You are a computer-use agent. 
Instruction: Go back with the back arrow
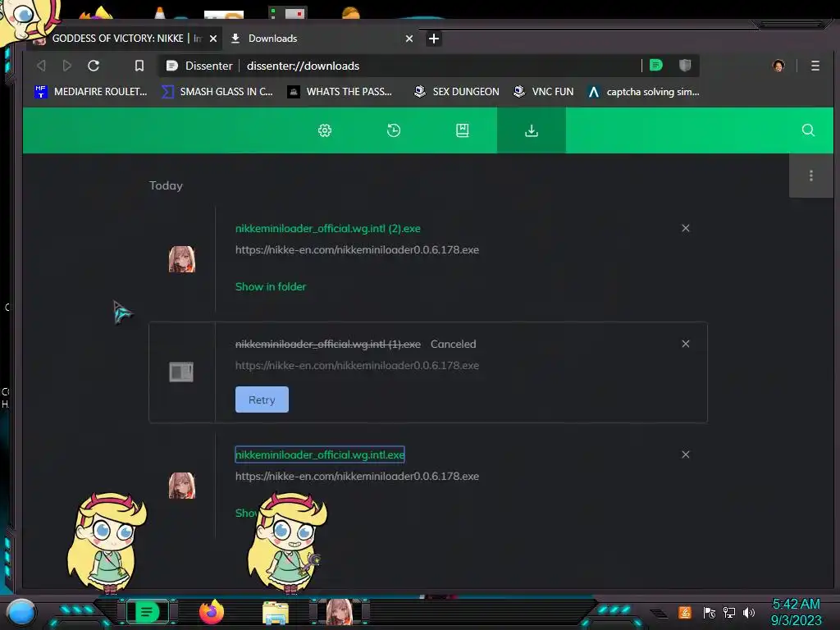coord(41,66)
